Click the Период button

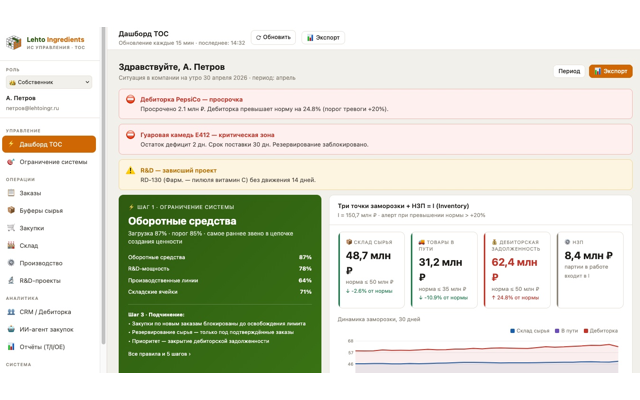click(x=569, y=71)
